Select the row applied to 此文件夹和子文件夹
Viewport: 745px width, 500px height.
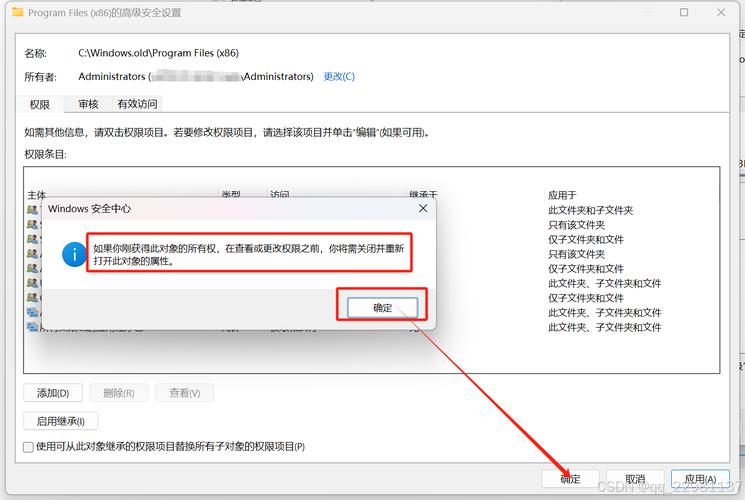(591, 210)
